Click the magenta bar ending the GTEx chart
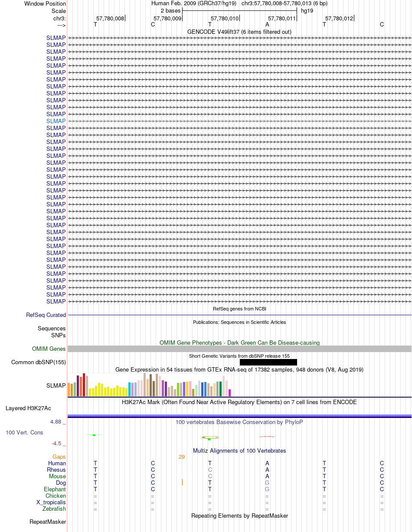Viewport: 412px width, 532px height. tap(230, 393)
